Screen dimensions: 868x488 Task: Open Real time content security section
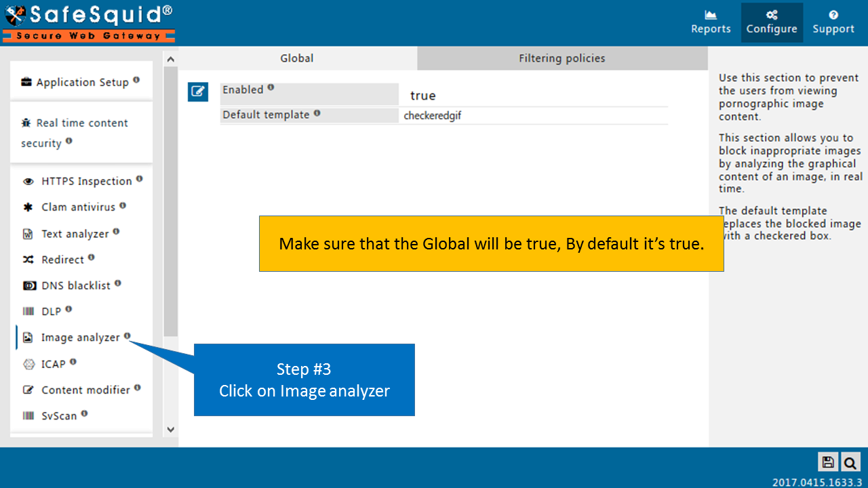[82, 133]
